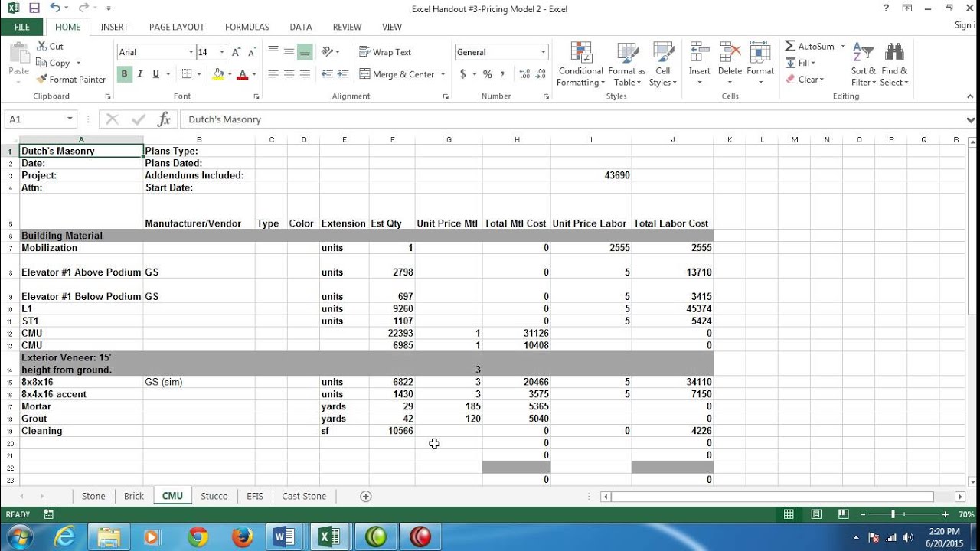Viewport: 980px width, 551px height.
Task: Decrease cell indent
Action: click(327, 74)
